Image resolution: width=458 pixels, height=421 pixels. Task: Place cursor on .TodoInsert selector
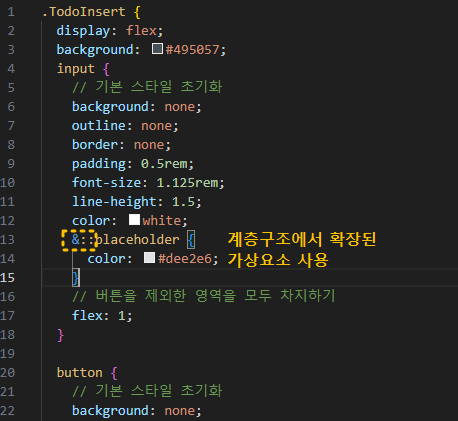pyautogui.click(x=84, y=12)
